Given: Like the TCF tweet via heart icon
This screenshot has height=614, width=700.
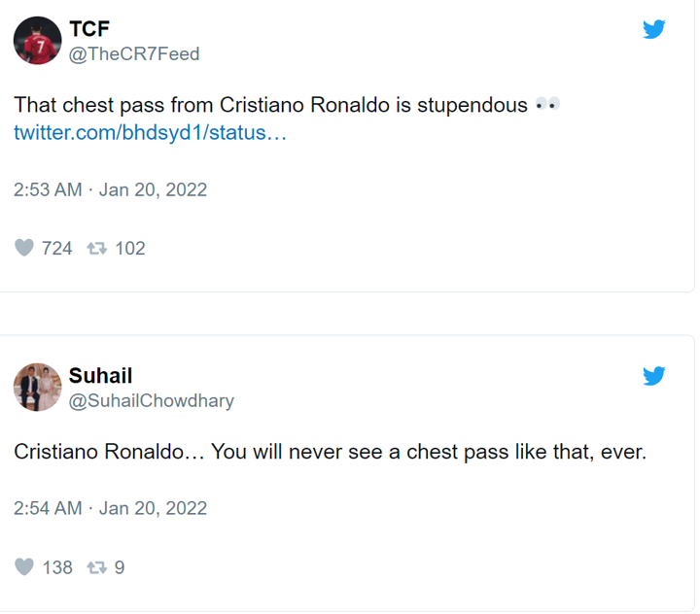Looking at the screenshot, I should click(24, 248).
